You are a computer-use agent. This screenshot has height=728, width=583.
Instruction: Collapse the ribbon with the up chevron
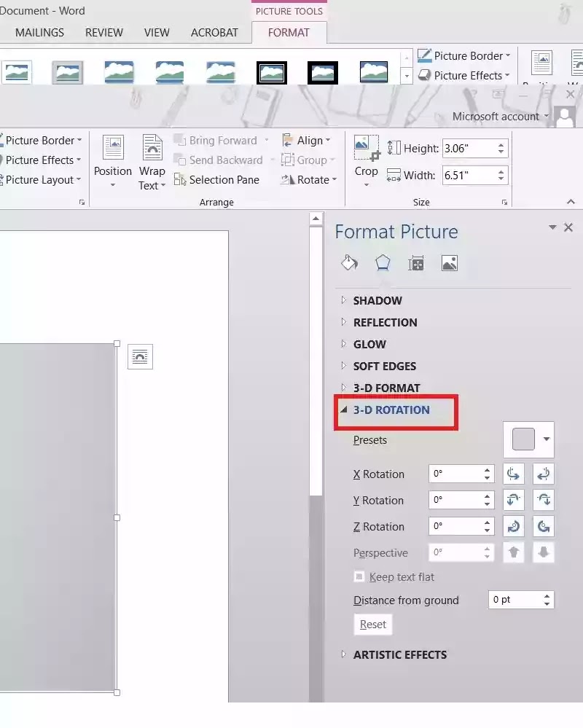(x=571, y=202)
